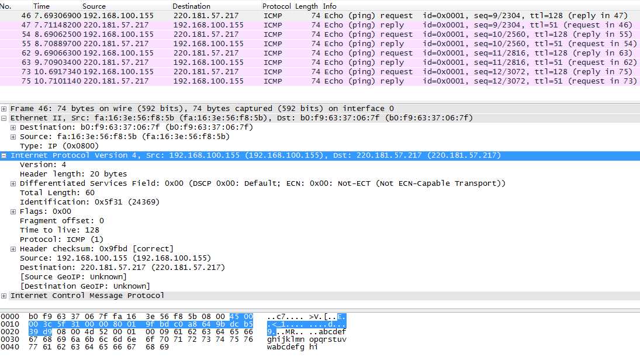
Task: Sort packets by the Protocol column header
Action: [276, 6]
